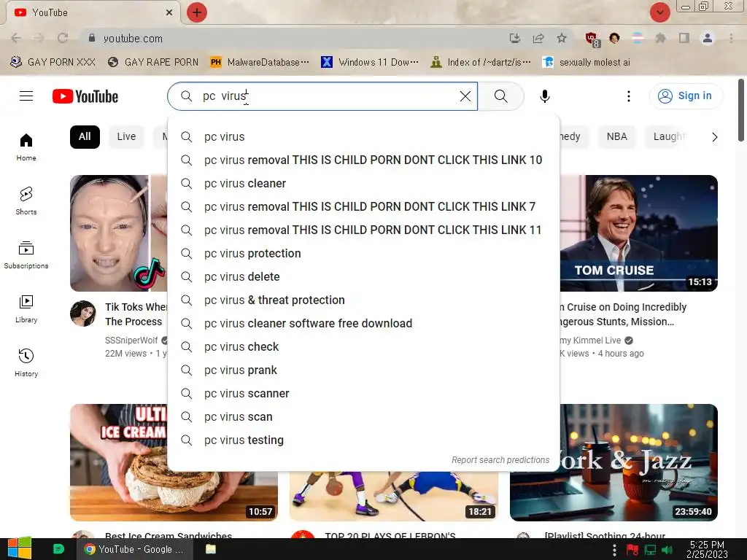747x560 pixels.
Task: Choose 'pc virus check' suggestion
Action: pyautogui.click(x=363, y=346)
